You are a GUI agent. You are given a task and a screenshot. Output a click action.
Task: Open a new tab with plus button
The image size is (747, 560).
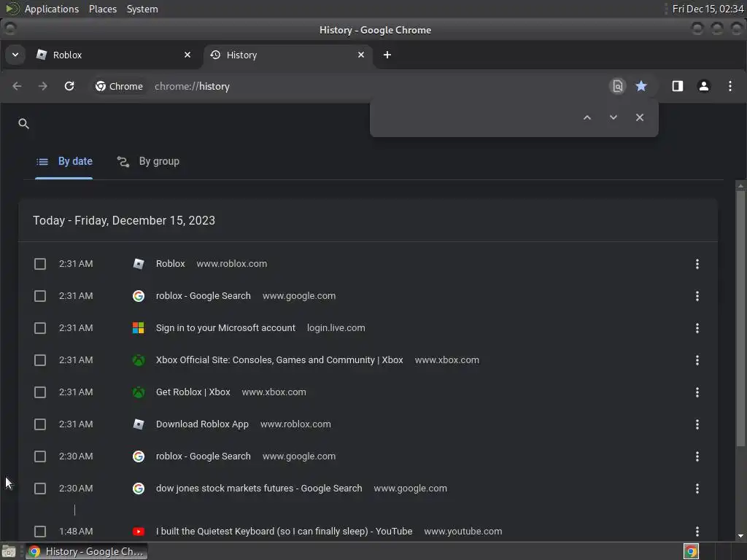pyautogui.click(x=387, y=55)
